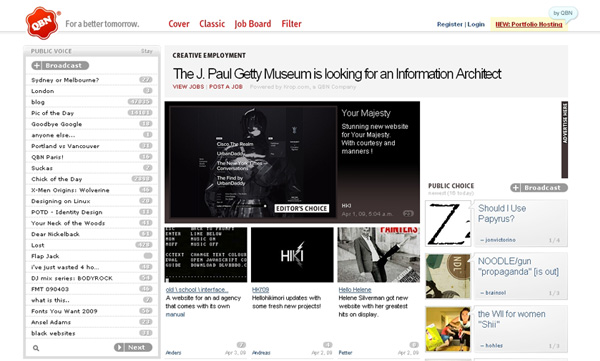Click the QBN logo badge
The width and height of the screenshot is (600, 361).
click(x=42, y=23)
